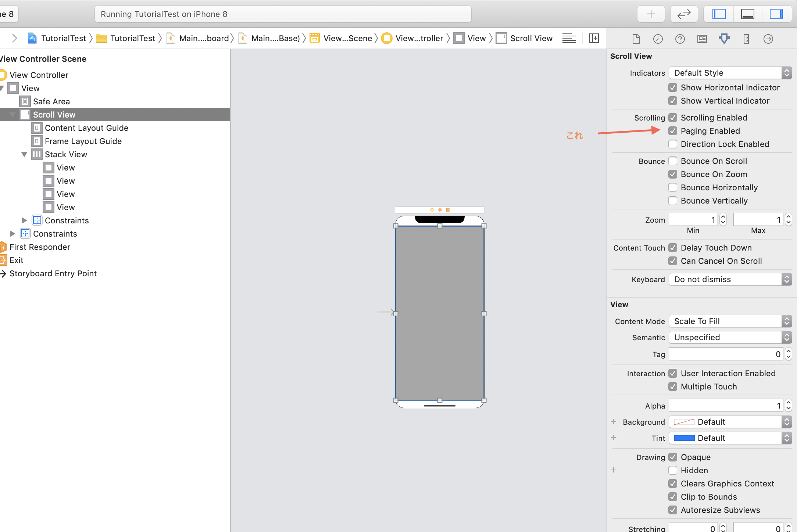Enable Direction Lock Enabled checkbox
Viewport: 797px width, 532px height.
click(x=673, y=144)
